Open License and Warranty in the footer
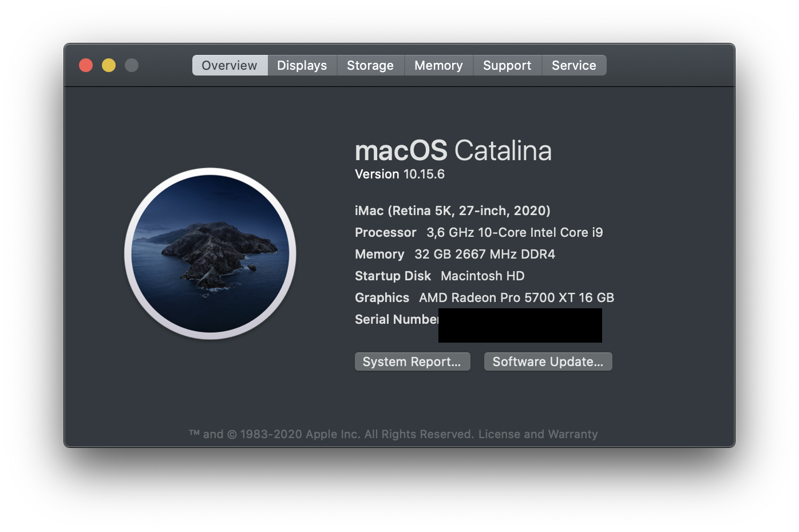The height and width of the screenshot is (532, 799). click(x=538, y=434)
